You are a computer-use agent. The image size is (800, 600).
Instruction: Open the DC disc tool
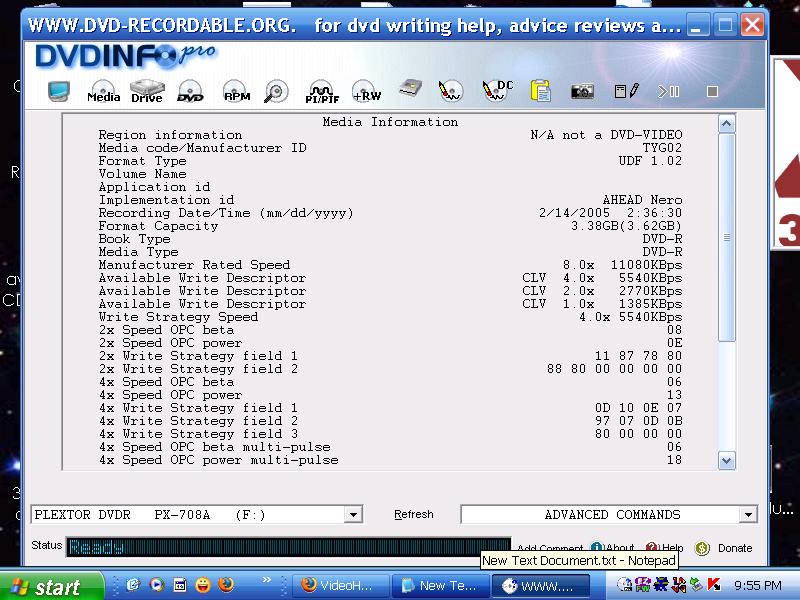(x=497, y=91)
